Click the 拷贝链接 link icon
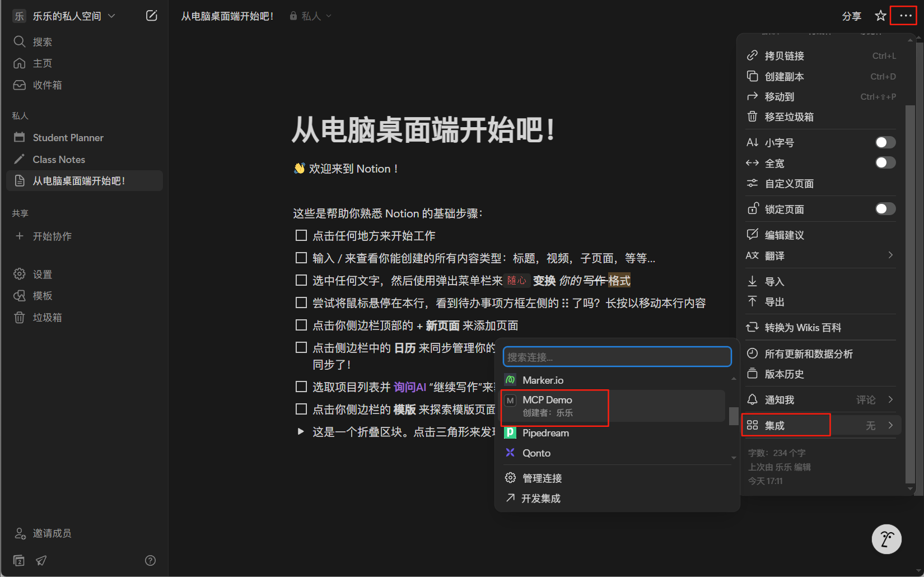The image size is (924, 577). (x=753, y=55)
